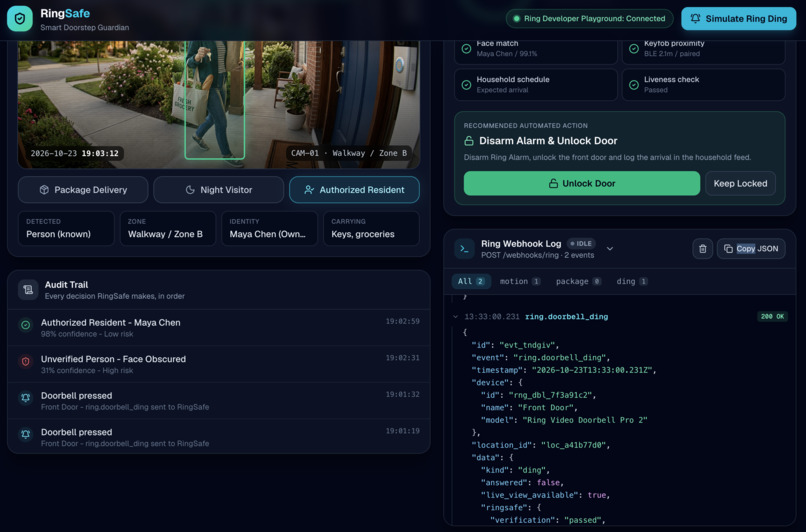Click the "location_id" JSON line
This screenshot has width=806, height=532.
point(541,445)
